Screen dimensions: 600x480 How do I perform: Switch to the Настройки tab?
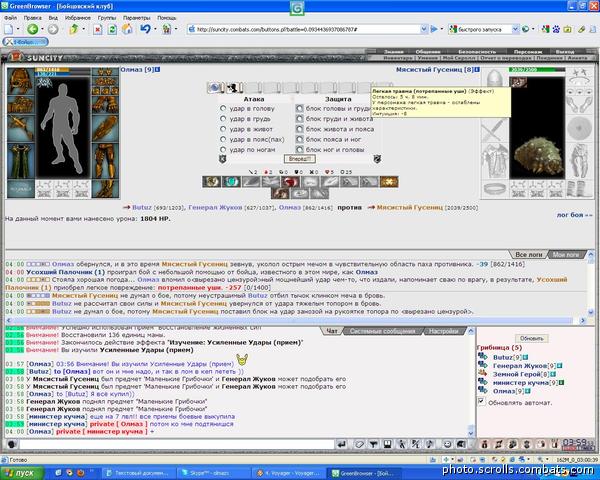coord(443,331)
